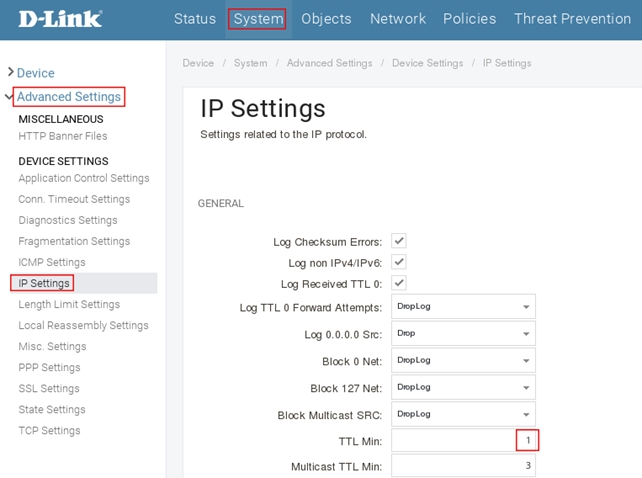Switch to the Status tab
Screen dimensions: 642x478
[194, 19]
